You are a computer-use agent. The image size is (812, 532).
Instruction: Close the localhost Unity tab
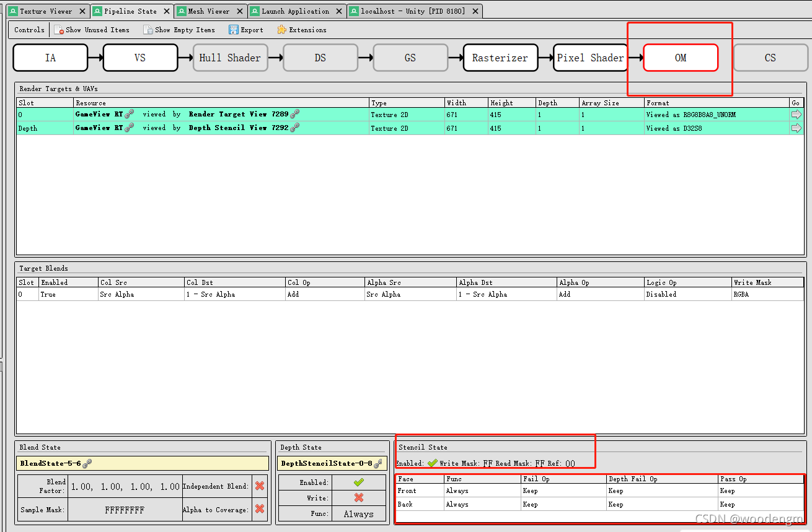[x=475, y=11]
